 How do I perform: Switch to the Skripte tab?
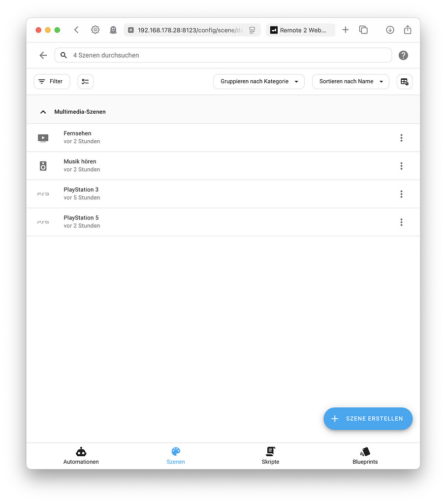[270, 456]
